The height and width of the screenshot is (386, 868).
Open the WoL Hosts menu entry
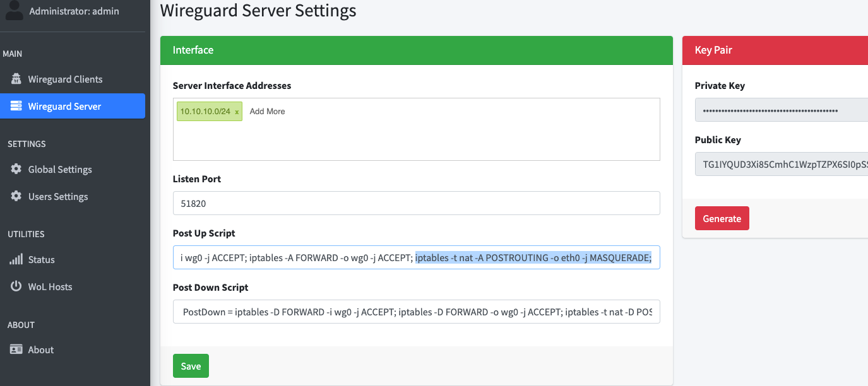coord(50,287)
